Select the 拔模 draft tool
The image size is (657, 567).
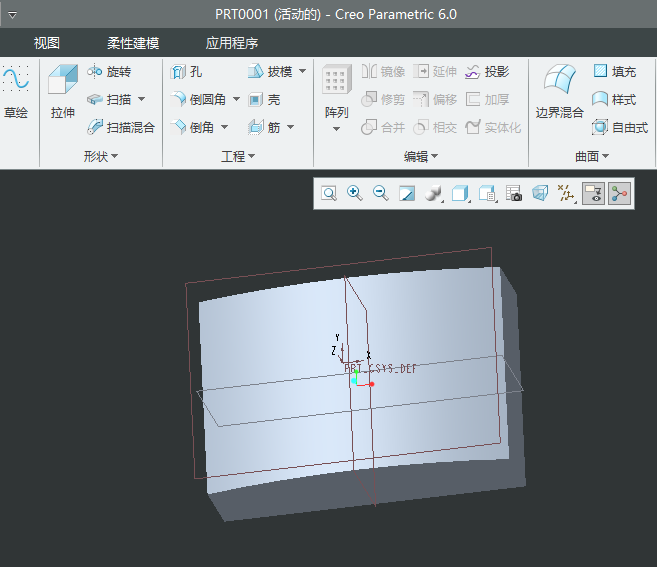pyautogui.click(x=270, y=72)
